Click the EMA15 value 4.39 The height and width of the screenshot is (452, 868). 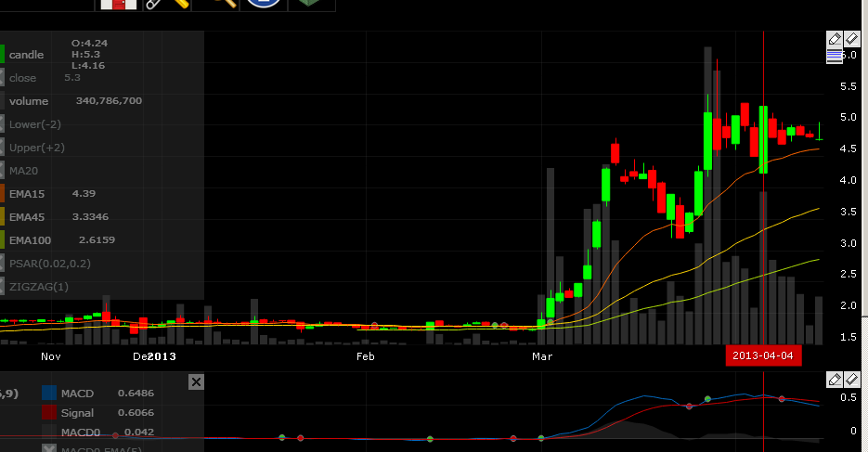tap(84, 194)
